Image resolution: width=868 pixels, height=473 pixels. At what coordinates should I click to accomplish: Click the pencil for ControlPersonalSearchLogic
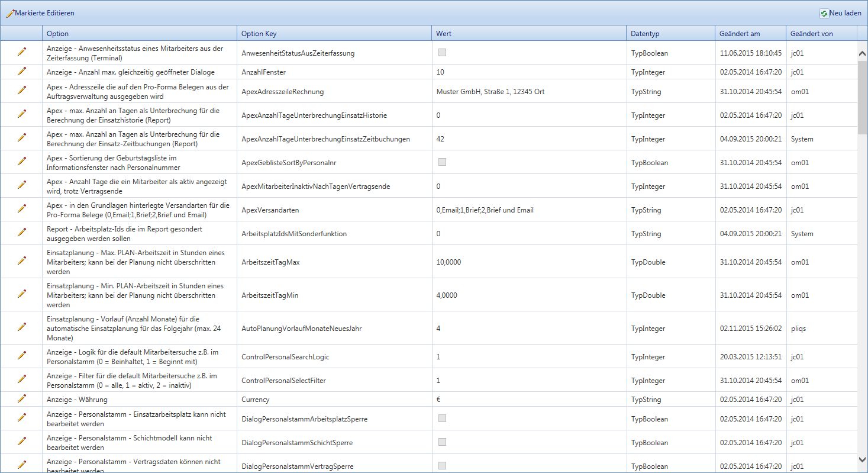click(22, 356)
